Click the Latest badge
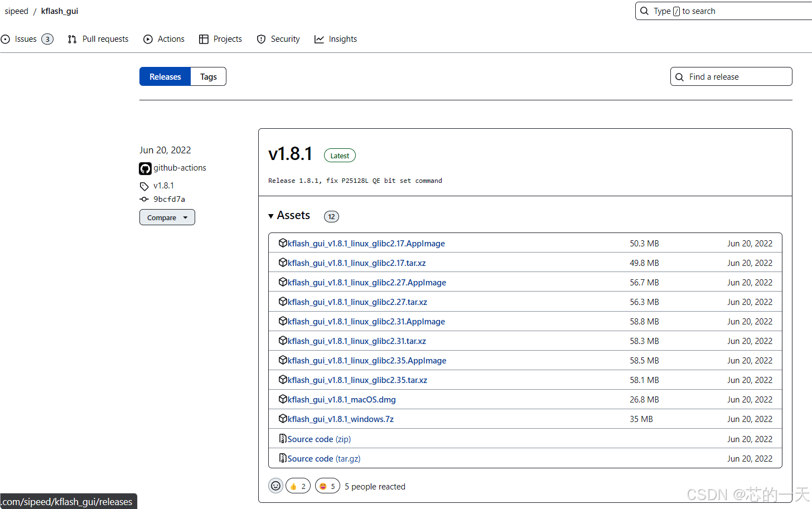812x509 pixels. tap(340, 156)
